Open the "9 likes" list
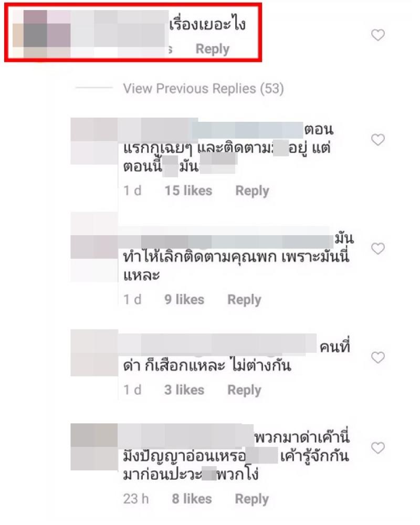The image size is (420, 525). (x=184, y=299)
